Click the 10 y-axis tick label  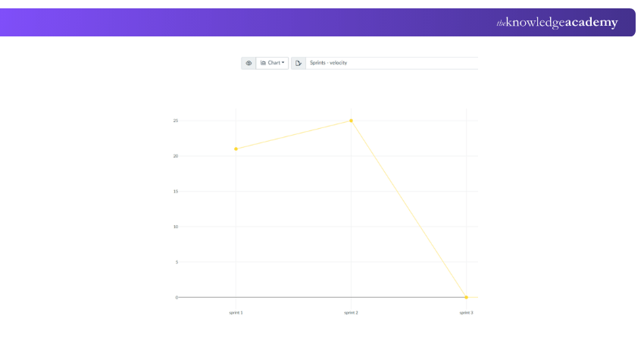(x=176, y=227)
